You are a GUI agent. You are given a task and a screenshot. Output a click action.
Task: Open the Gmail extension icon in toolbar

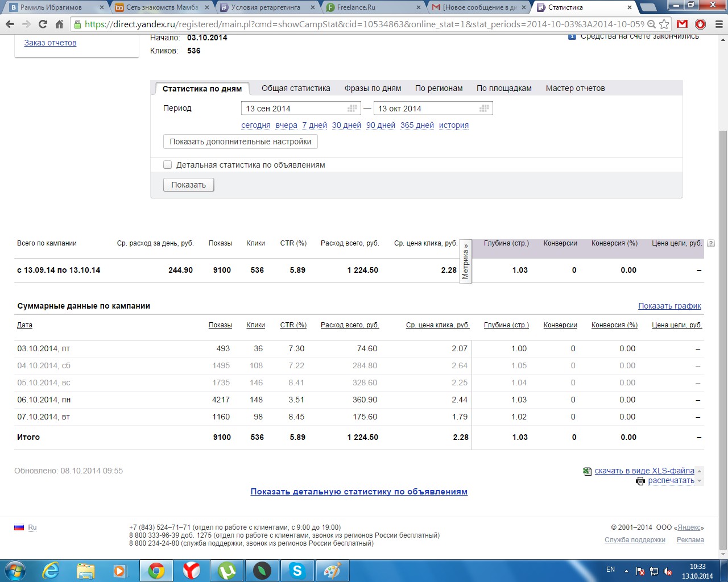[682, 24]
